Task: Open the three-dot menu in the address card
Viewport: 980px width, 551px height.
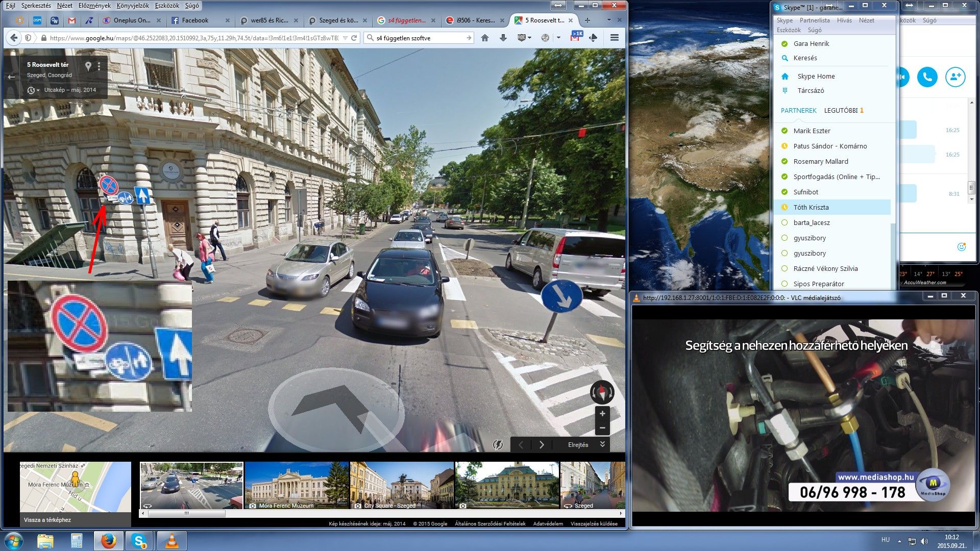Action: [99, 66]
